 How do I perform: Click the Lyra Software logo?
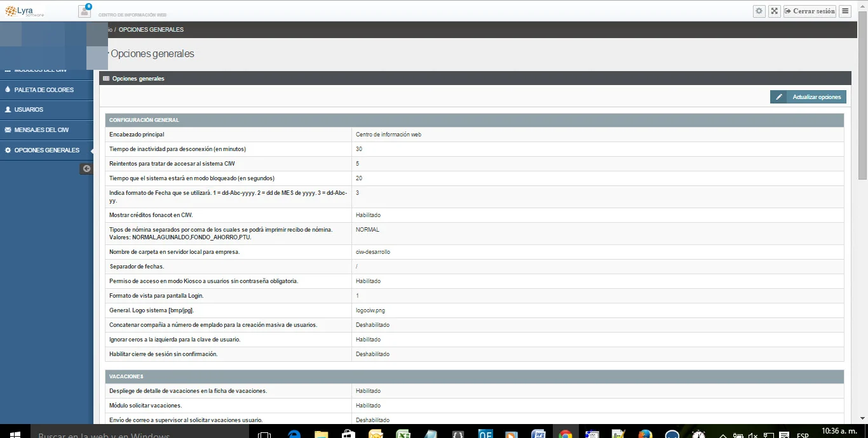click(x=25, y=11)
